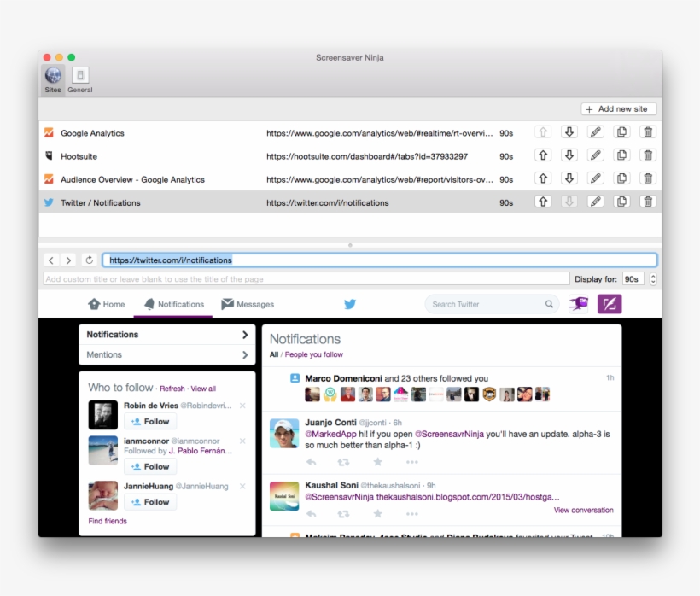Click View conversation link
700x596 pixels.
tap(584, 511)
